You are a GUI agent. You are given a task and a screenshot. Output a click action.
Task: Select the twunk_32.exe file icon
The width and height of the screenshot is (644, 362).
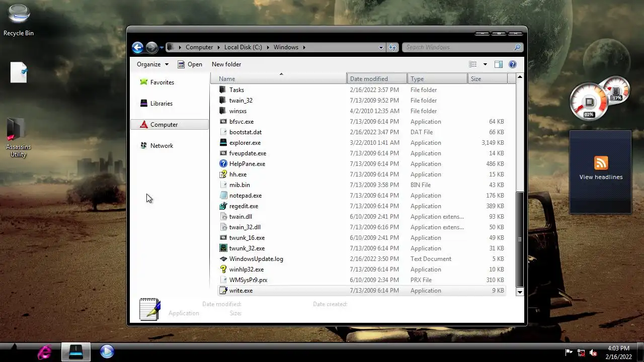point(223,248)
